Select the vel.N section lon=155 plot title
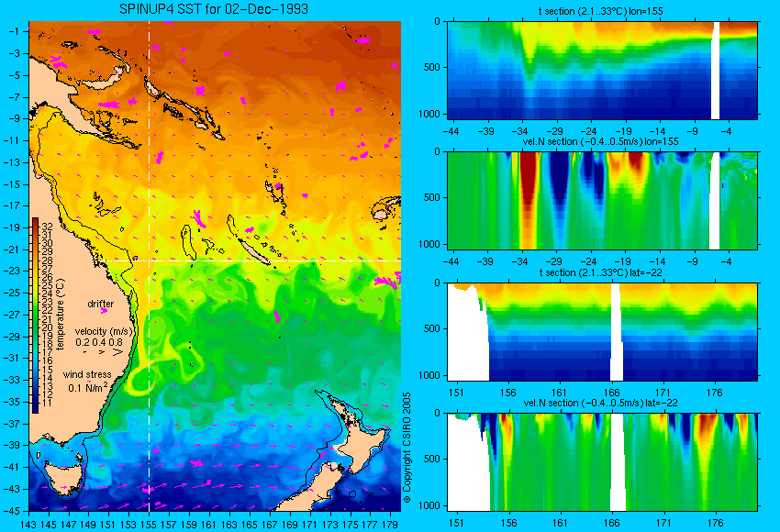Viewport: 780px width, 532px height. click(x=600, y=141)
